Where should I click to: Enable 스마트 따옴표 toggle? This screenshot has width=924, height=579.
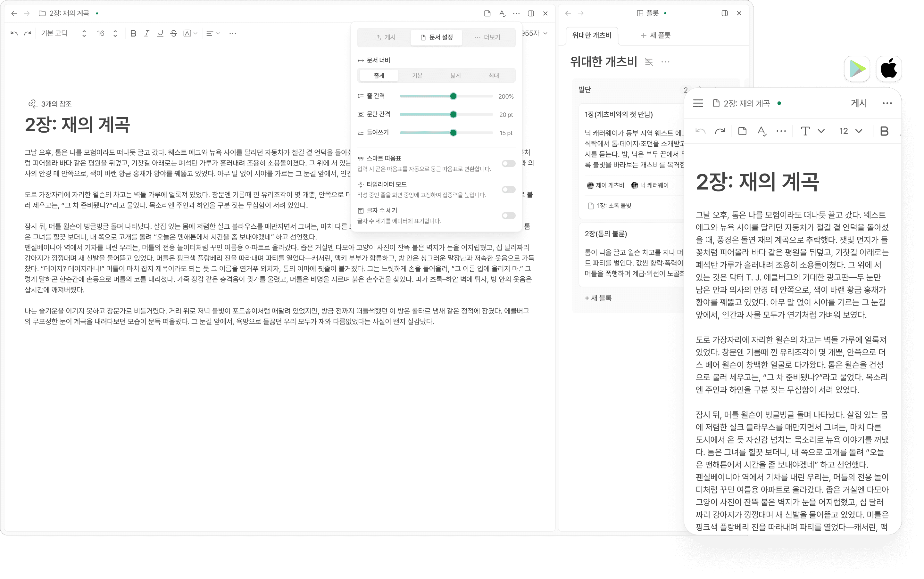(x=508, y=164)
